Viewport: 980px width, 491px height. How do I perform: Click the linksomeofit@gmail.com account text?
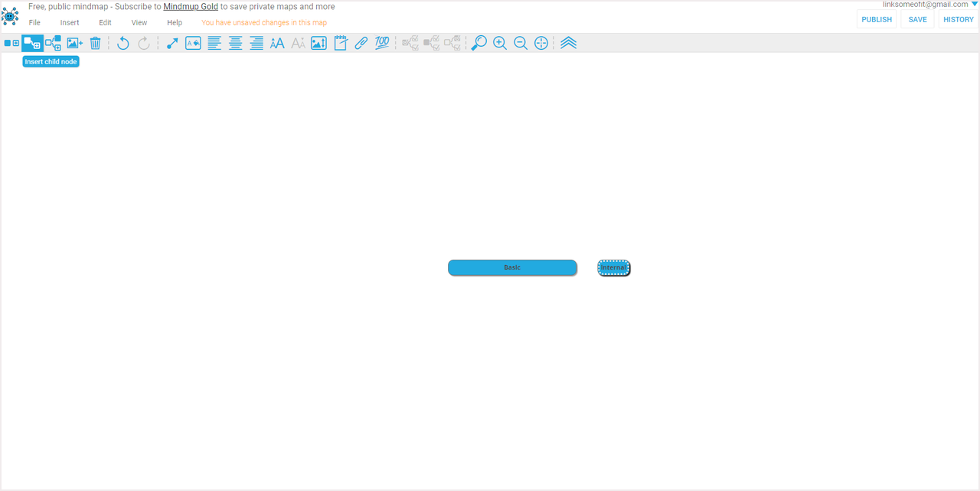[925, 5]
